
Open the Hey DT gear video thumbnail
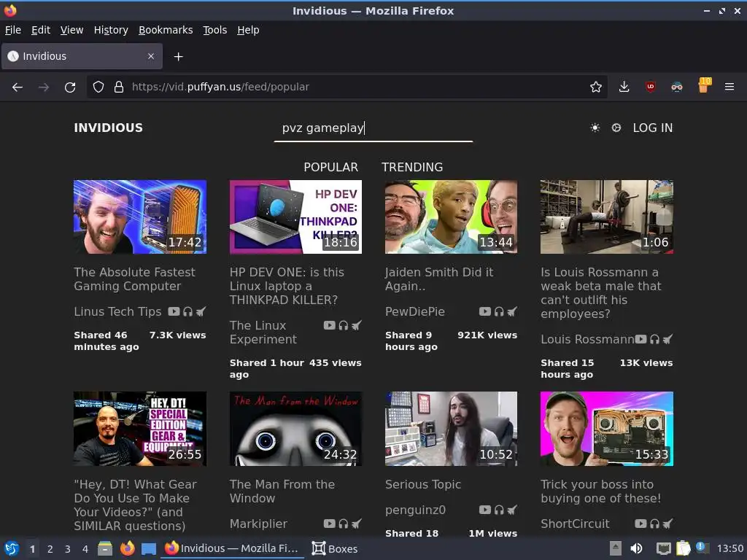click(x=140, y=429)
